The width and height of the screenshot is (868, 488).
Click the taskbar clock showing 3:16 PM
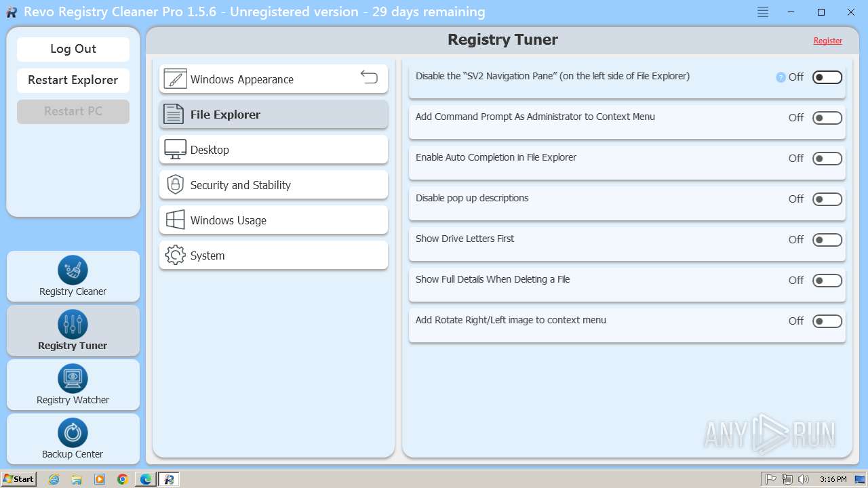click(833, 479)
